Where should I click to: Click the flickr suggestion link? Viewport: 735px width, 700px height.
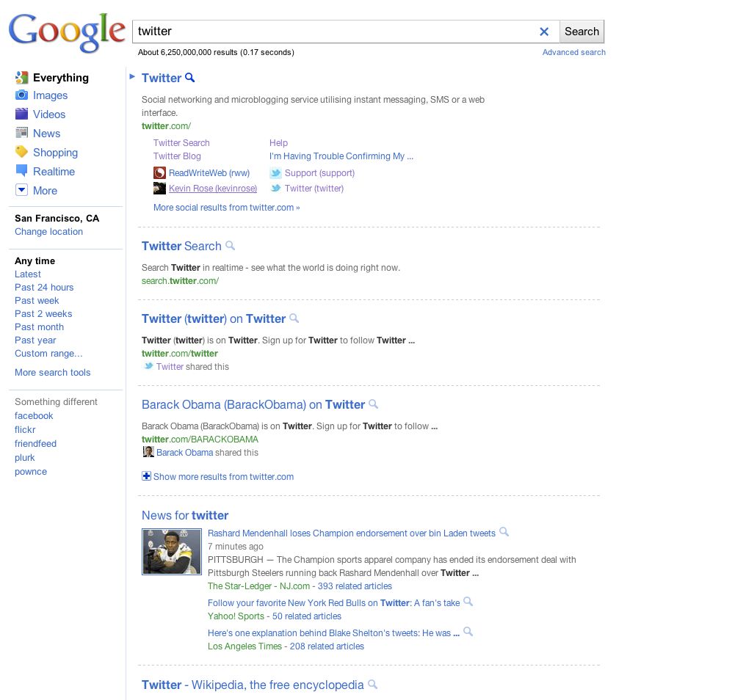click(25, 430)
